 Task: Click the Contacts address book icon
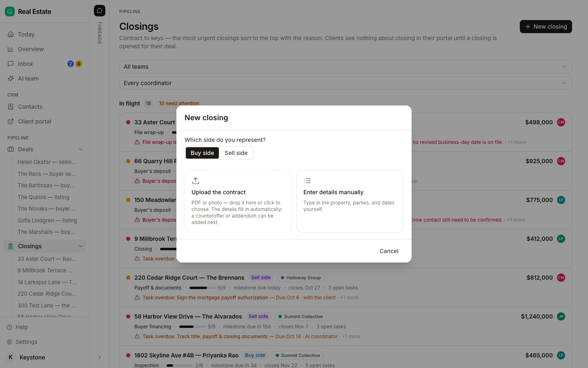[x=11, y=107]
